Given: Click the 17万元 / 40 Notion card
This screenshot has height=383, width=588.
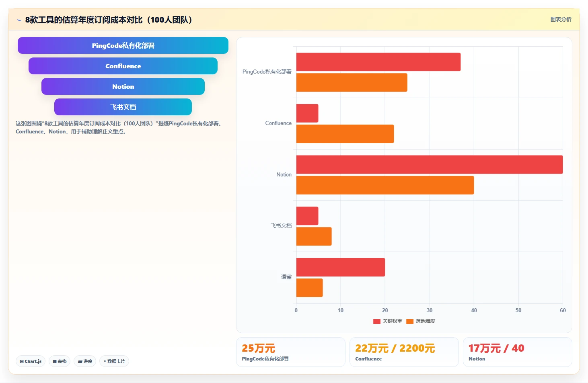Looking at the screenshot, I should tap(517, 352).
